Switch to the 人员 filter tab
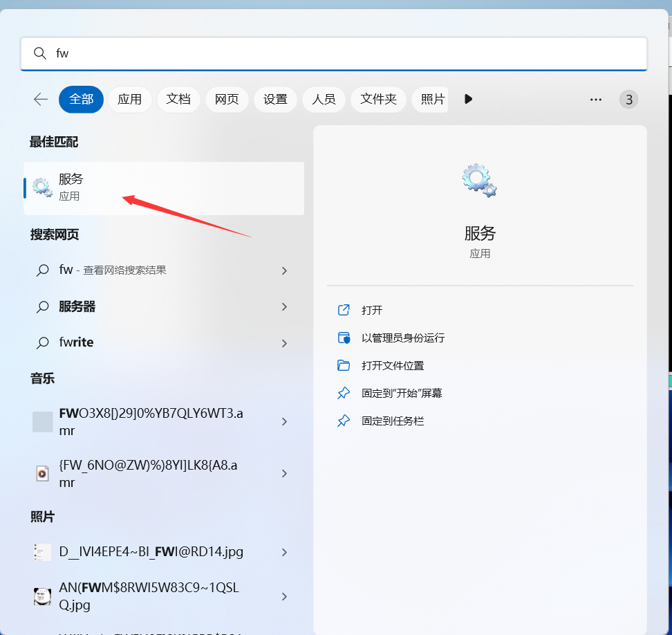The width and height of the screenshot is (672, 635). pyautogui.click(x=324, y=100)
